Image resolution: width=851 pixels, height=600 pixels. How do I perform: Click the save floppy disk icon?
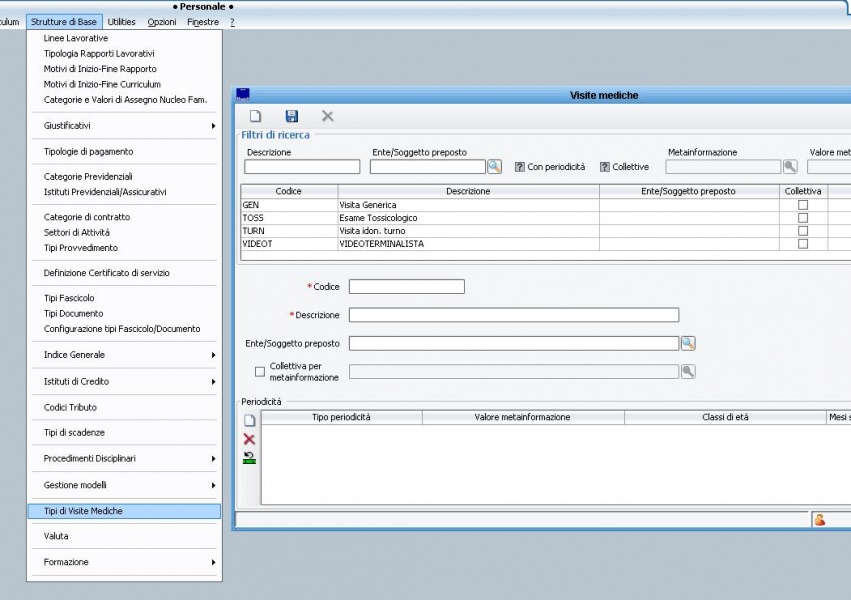292,117
